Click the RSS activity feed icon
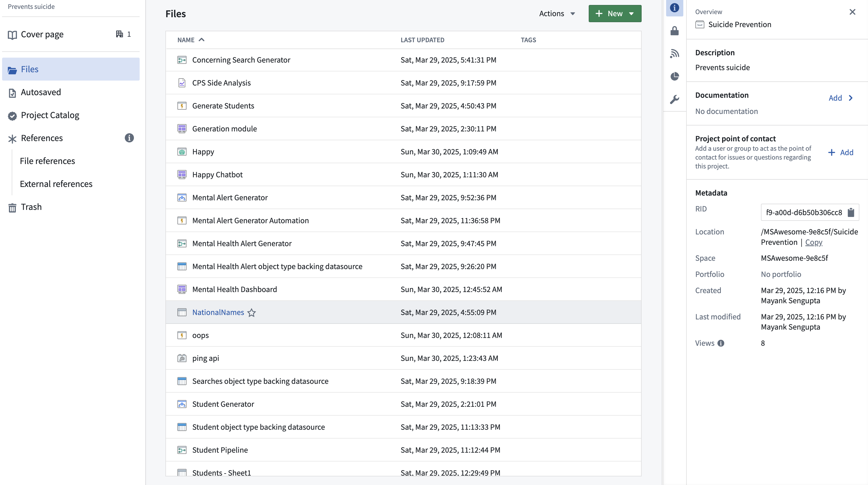This screenshot has width=868, height=485. click(x=674, y=53)
